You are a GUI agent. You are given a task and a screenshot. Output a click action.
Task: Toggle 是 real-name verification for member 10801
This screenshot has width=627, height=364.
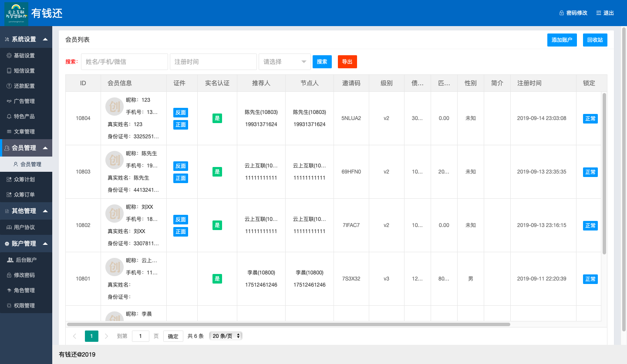tap(217, 279)
